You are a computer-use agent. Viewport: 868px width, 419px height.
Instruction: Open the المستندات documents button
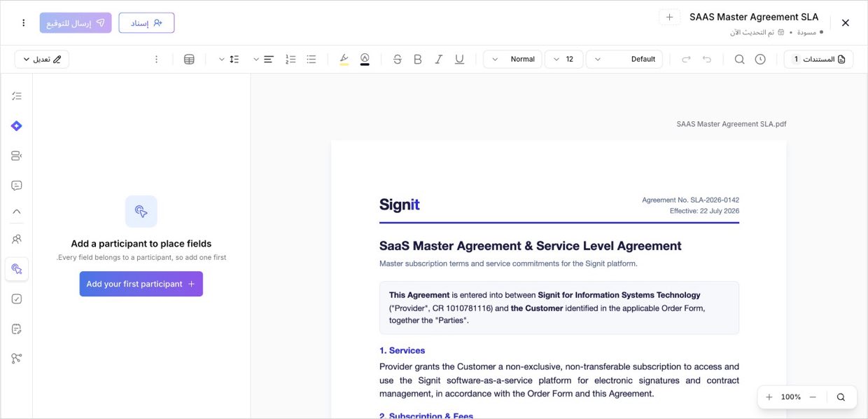(x=818, y=60)
